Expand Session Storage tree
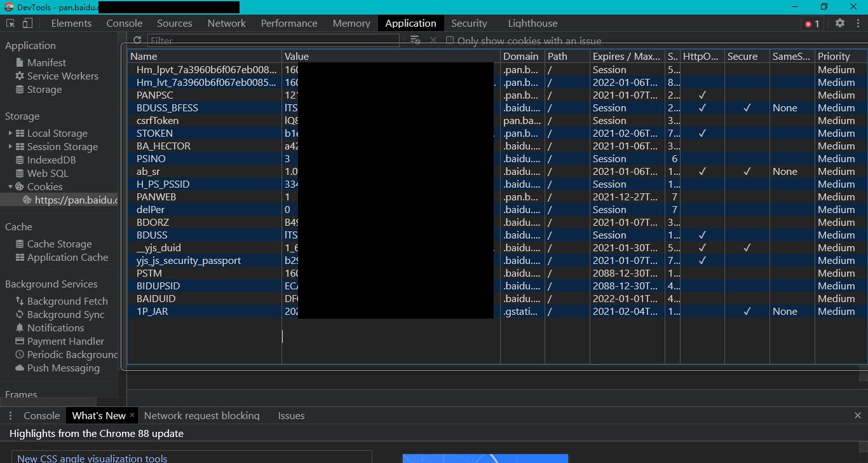Image resolution: width=868 pixels, height=463 pixels. coord(10,147)
